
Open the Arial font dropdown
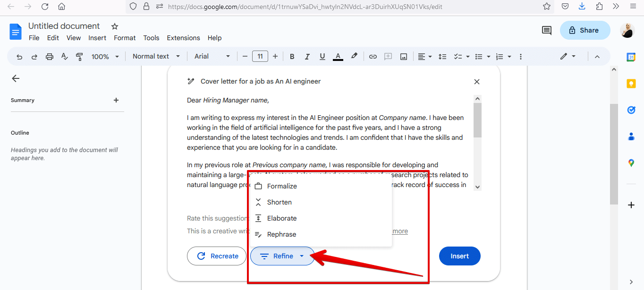point(212,56)
